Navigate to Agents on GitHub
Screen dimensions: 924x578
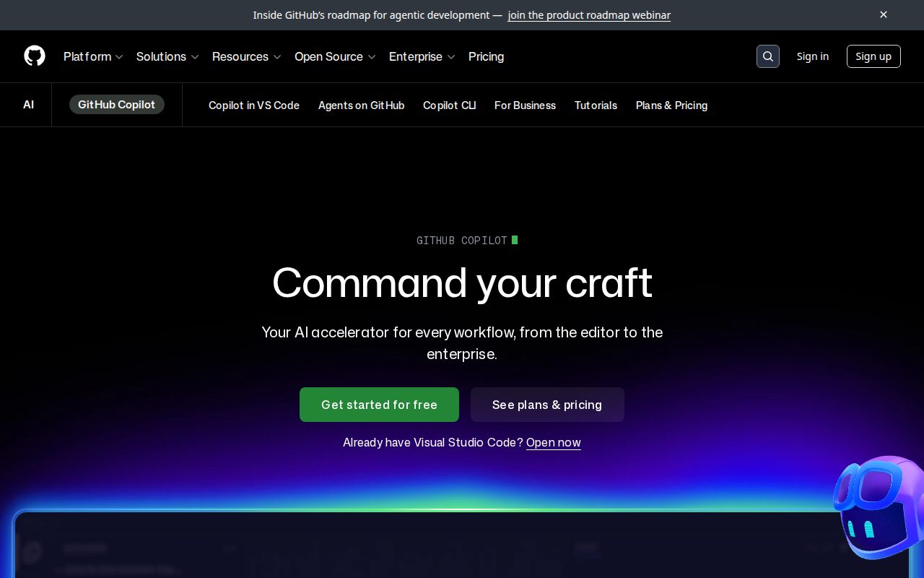coord(361,105)
